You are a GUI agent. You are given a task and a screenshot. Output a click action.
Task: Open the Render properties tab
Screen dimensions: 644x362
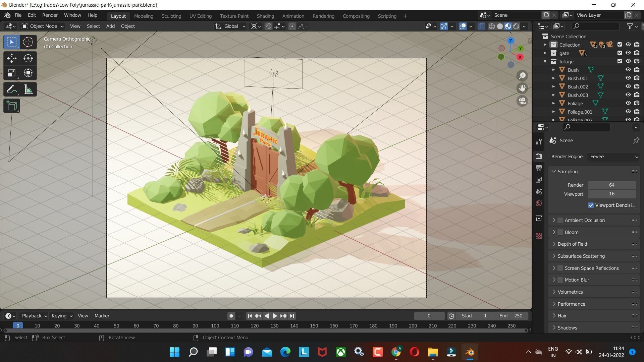point(539,156)
